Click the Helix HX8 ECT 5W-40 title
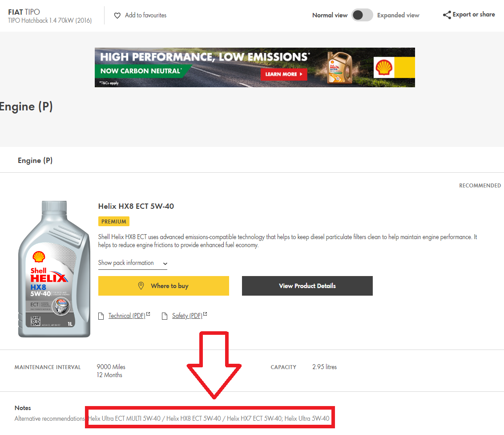The height and width of the screenshot is (435, 504). point(136,206)
